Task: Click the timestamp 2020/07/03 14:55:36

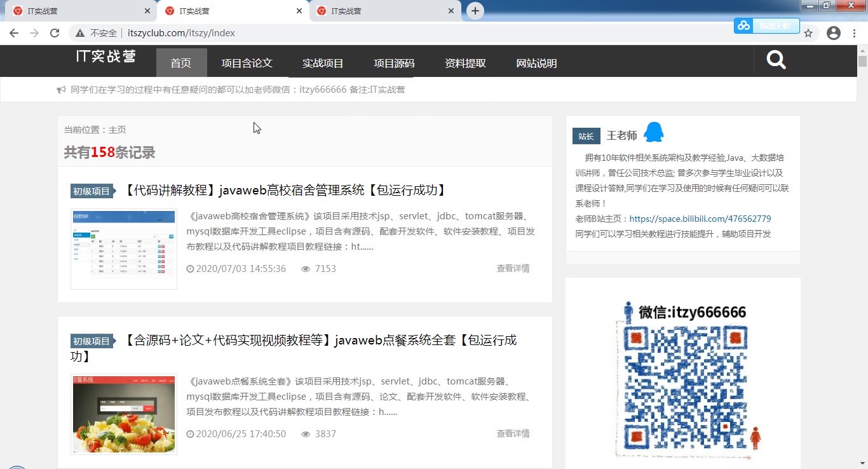Action: click(x=241, y=269)
